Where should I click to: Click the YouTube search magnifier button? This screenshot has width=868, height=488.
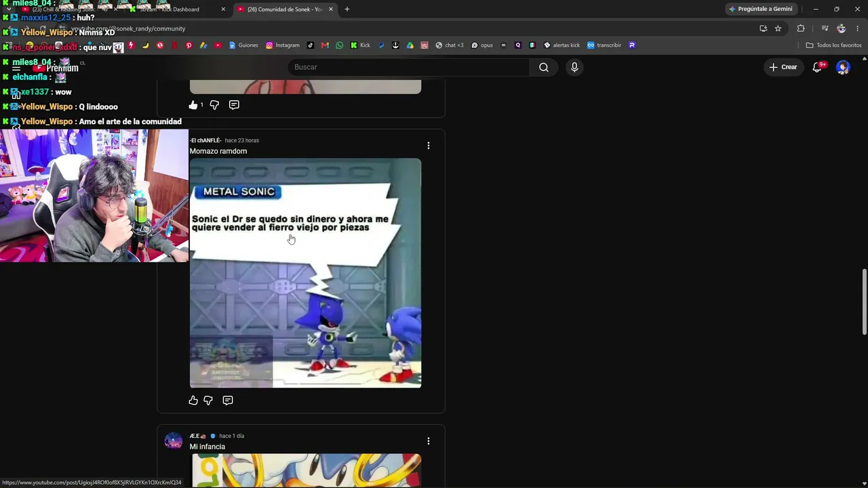(543, 67)
